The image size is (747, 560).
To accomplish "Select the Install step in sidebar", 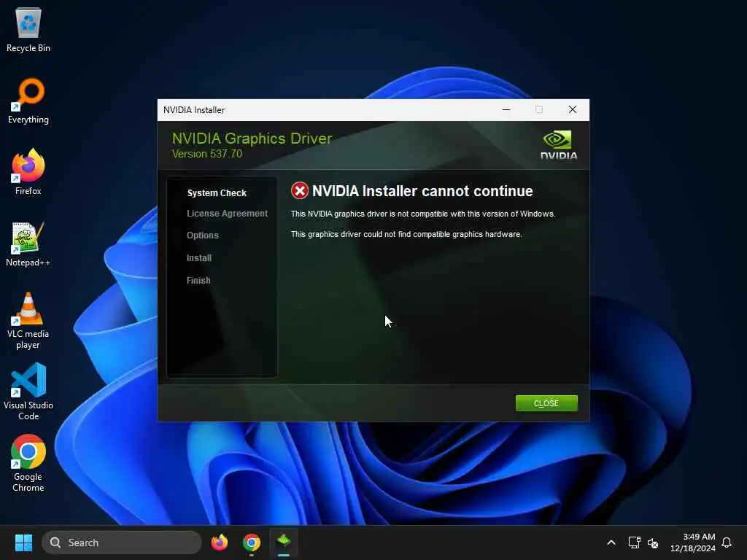I will point(199,258).
